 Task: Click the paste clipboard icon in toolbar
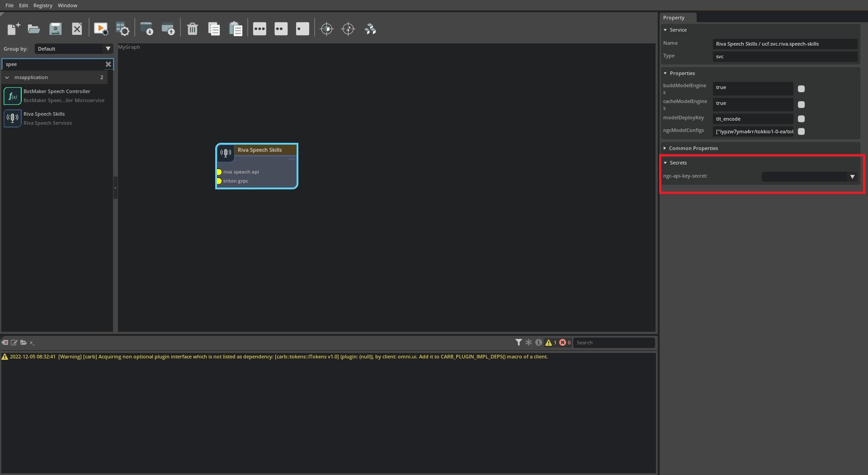pos(236,29)
